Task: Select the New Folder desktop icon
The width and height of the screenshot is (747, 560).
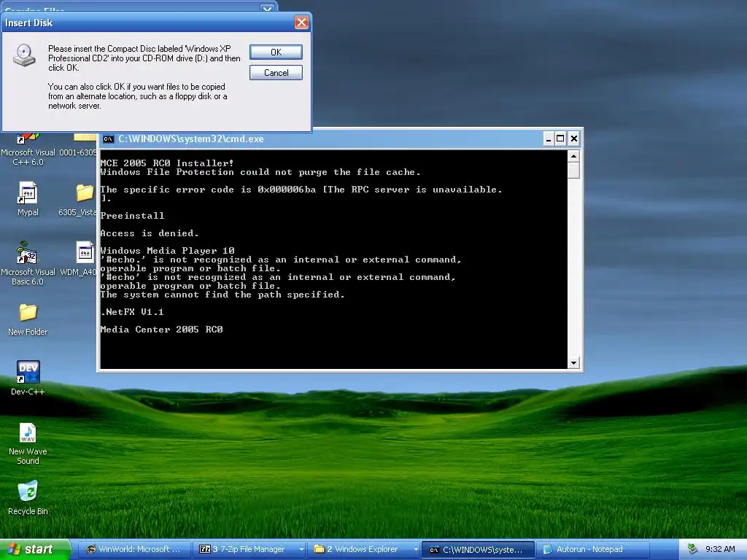Action: [28, 319]
